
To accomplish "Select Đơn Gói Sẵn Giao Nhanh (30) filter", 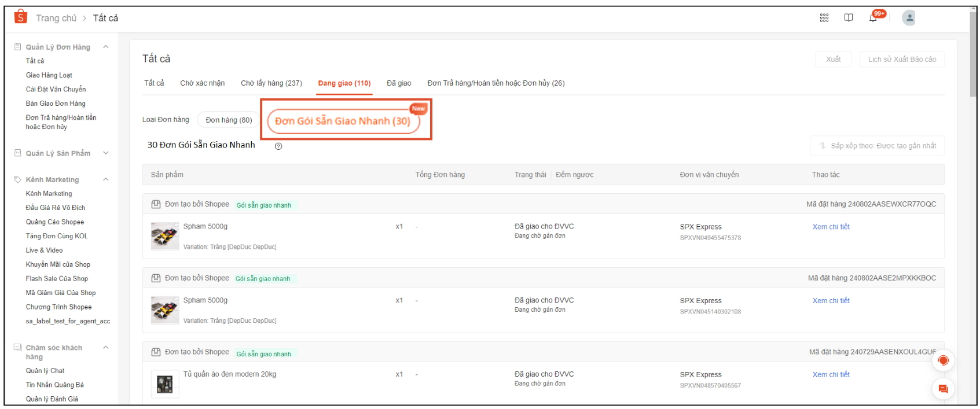I will pos(343,121).
